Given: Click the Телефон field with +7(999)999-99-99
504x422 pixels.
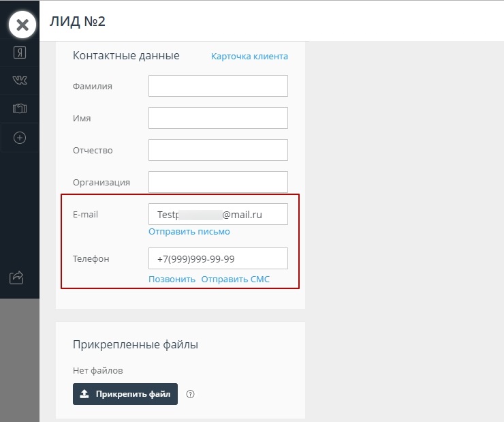Looking at the screenshot, I should (x=218, y=259).
